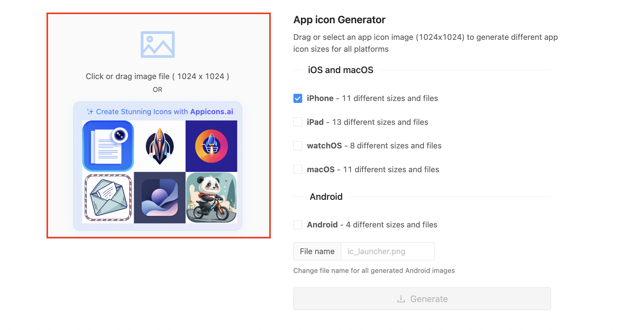
Task: Tick the Android sizes checkbox
Action: 298,225
